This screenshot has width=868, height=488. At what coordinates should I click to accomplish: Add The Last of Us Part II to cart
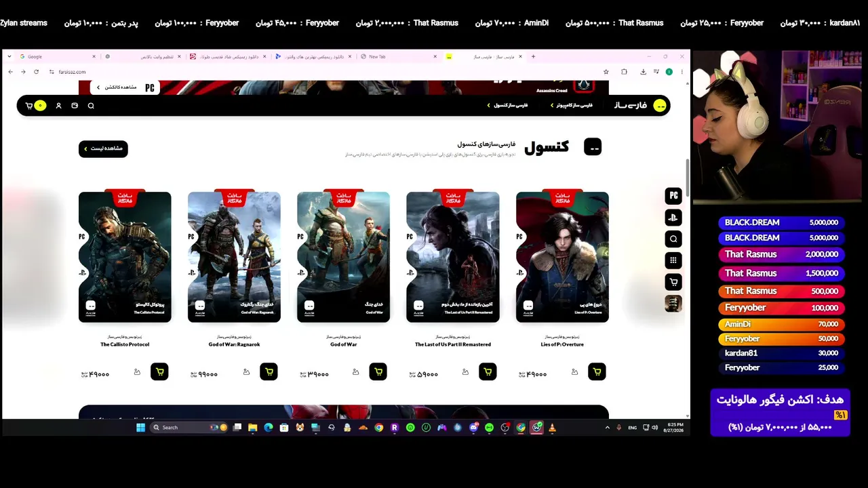tap(488, 371)
